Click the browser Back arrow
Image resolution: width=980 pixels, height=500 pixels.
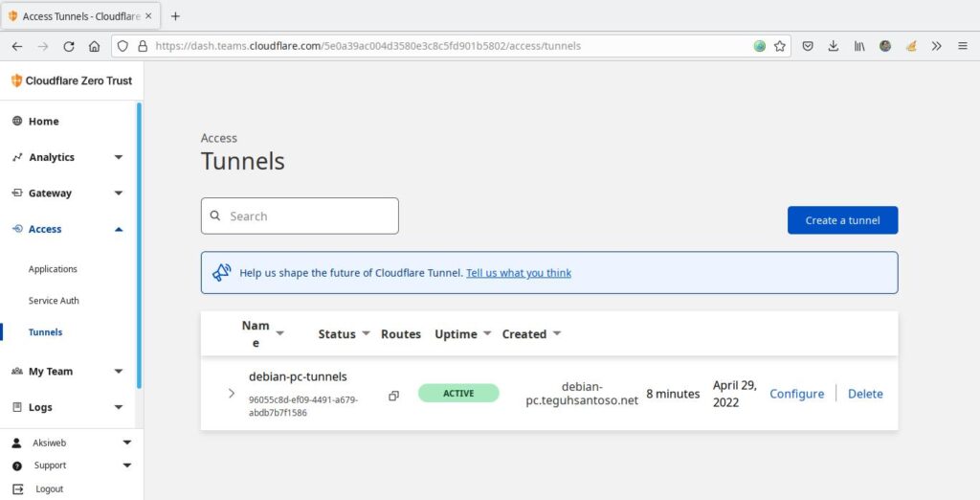click(x=17, y=46)
